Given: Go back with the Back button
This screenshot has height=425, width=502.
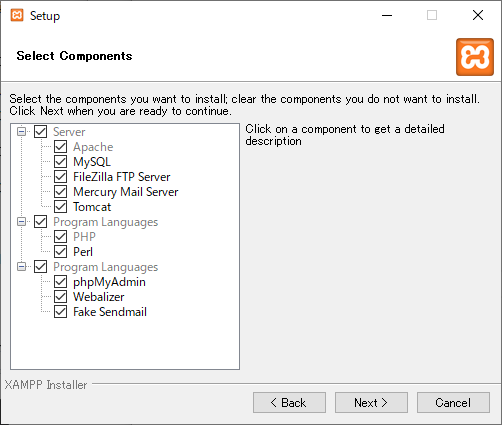Looking at the screenshot, I should pos(289,403).
